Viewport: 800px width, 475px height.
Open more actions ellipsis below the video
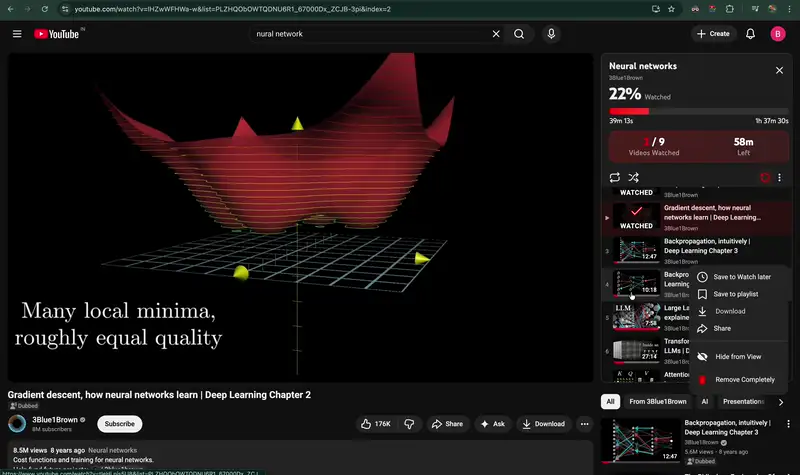[x=585, y=424]
